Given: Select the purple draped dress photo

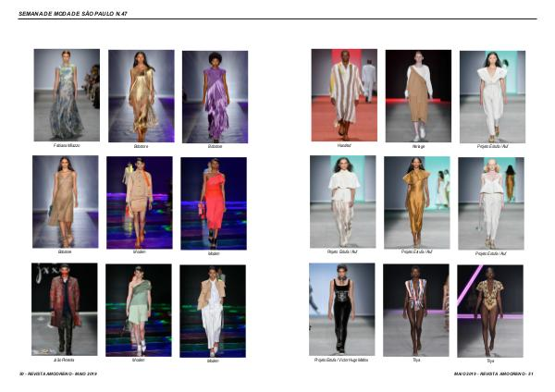Looking at the screenshot, I should [x=215, y=96].
